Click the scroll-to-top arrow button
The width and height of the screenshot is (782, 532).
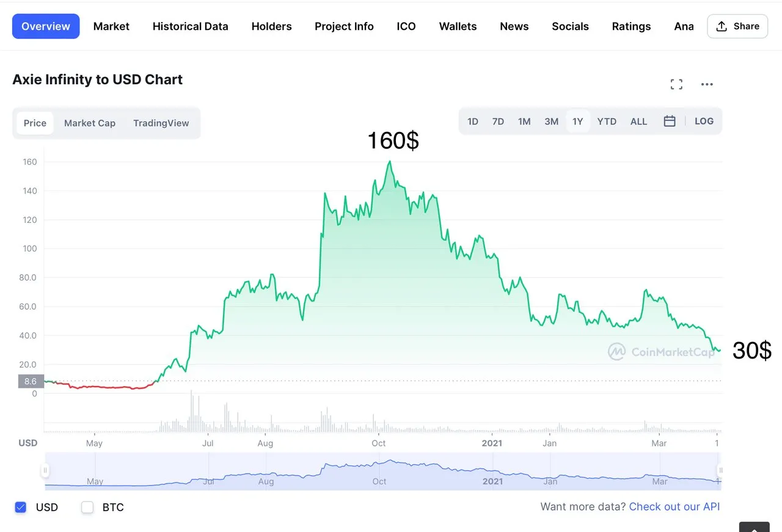[x=755, y=528]
